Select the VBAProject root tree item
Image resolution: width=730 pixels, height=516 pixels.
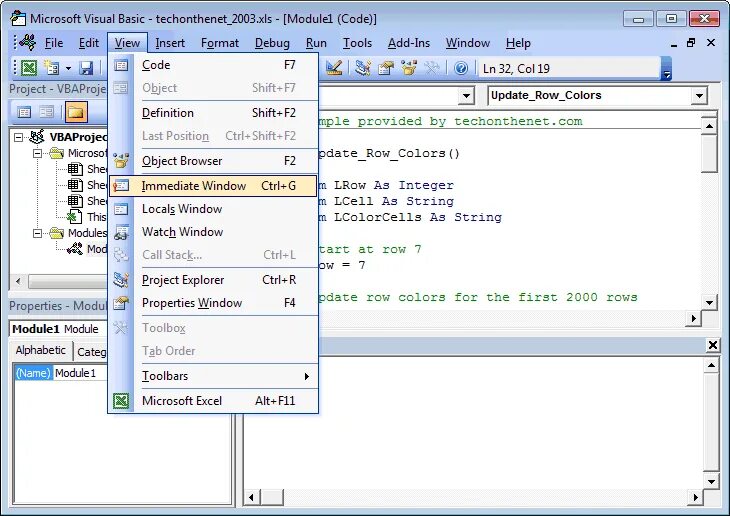[x=69, y=137]
